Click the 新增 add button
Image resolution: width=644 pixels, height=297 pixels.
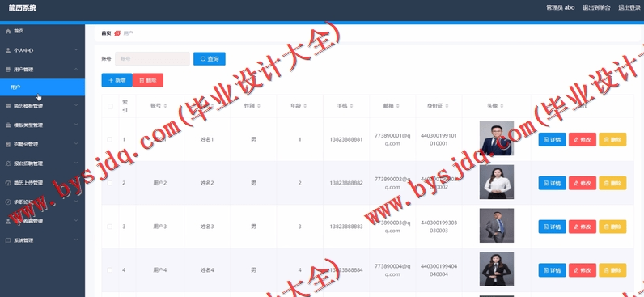tap(117, 80)
